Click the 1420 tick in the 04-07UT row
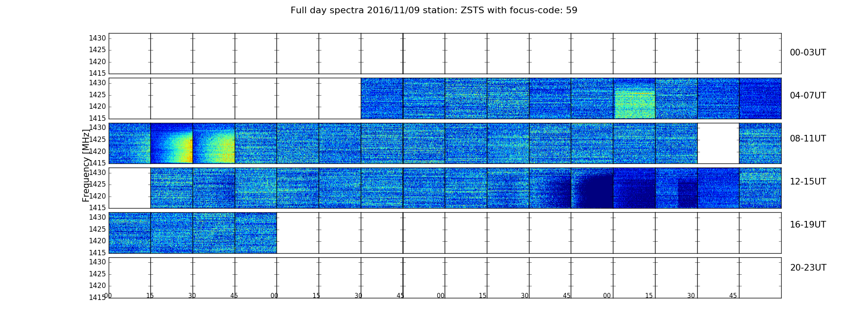The image size is (868, 331). tap(98, 106)
